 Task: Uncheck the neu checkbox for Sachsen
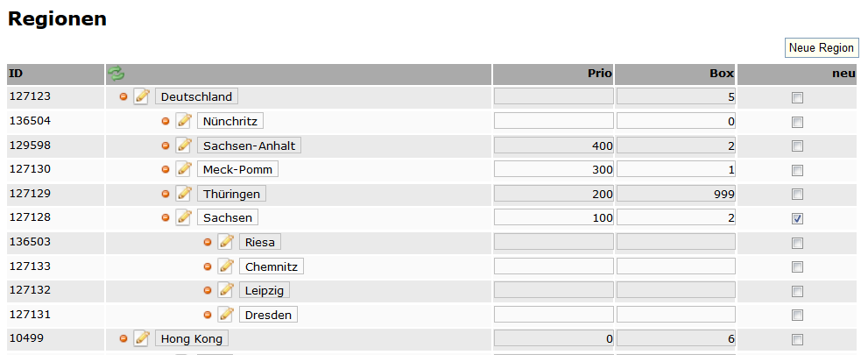click(797, 218)
